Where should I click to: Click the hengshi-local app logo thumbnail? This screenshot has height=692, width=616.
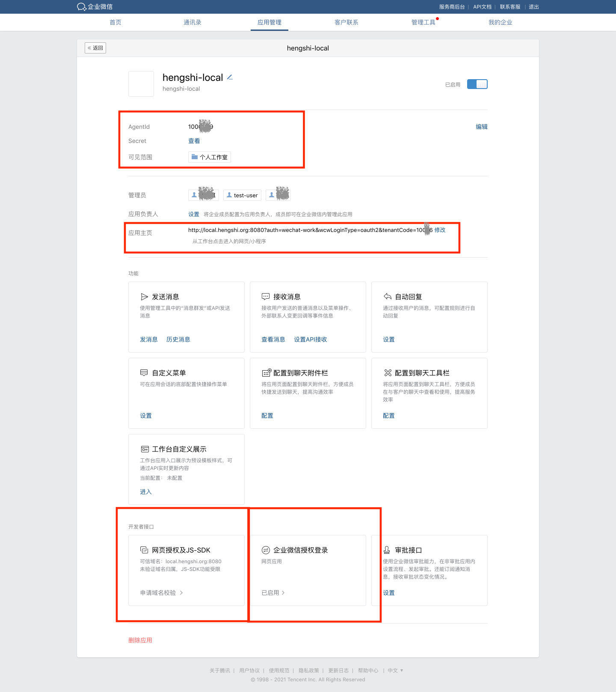pyautogui.click(x=141, y=84)
